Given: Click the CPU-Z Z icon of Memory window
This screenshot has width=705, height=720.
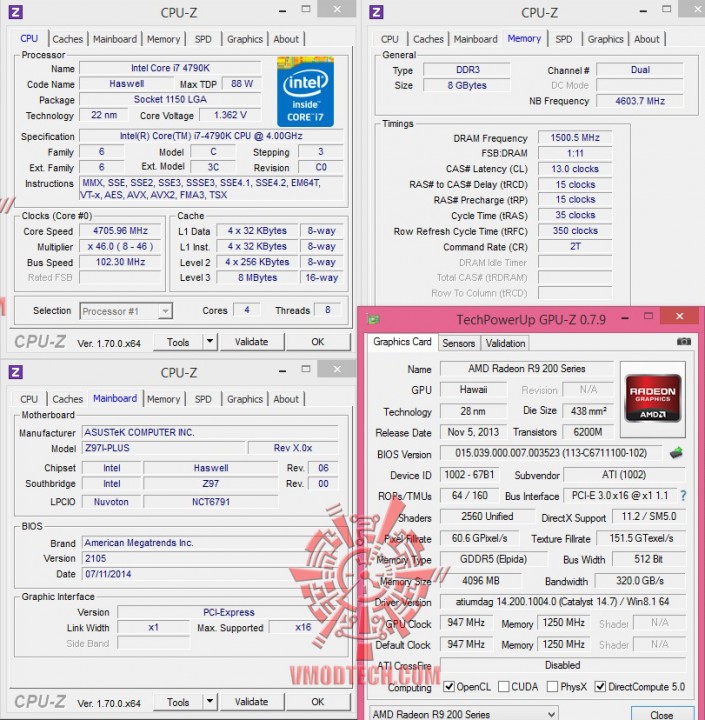Looking at the screenshot, I should (376, 12).
